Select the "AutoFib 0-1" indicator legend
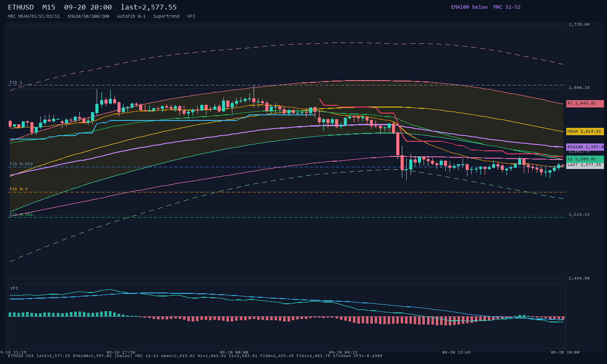 (x=131, y=16)
